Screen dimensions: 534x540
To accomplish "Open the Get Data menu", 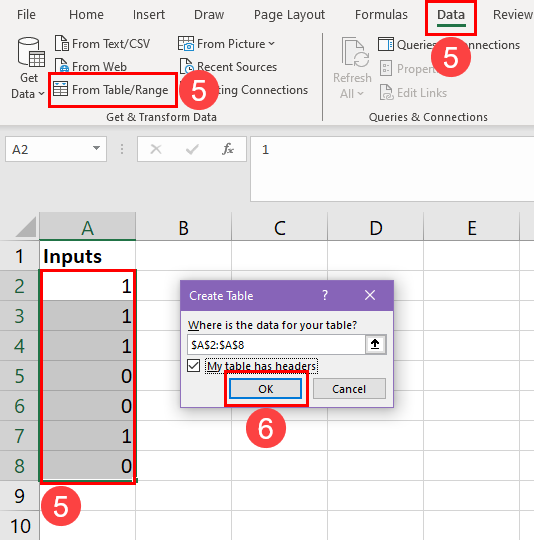I will pyautogui.click(x=28, y=69).
